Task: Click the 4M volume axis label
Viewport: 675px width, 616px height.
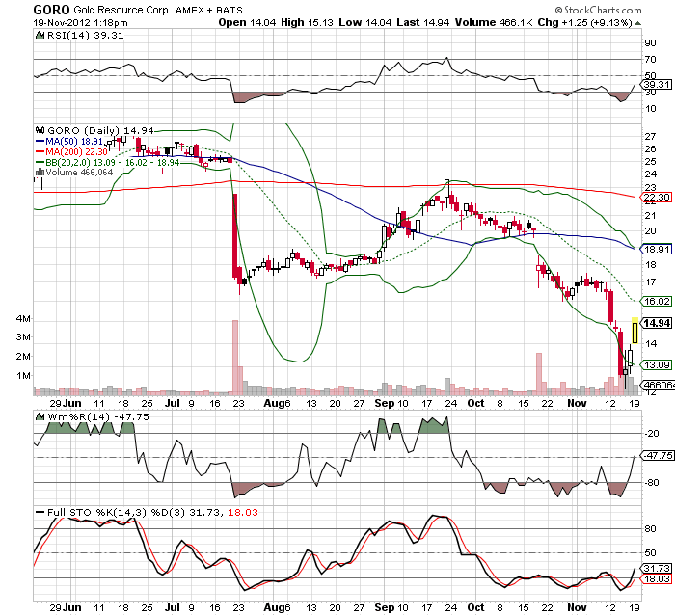Action: click(23, 318)
